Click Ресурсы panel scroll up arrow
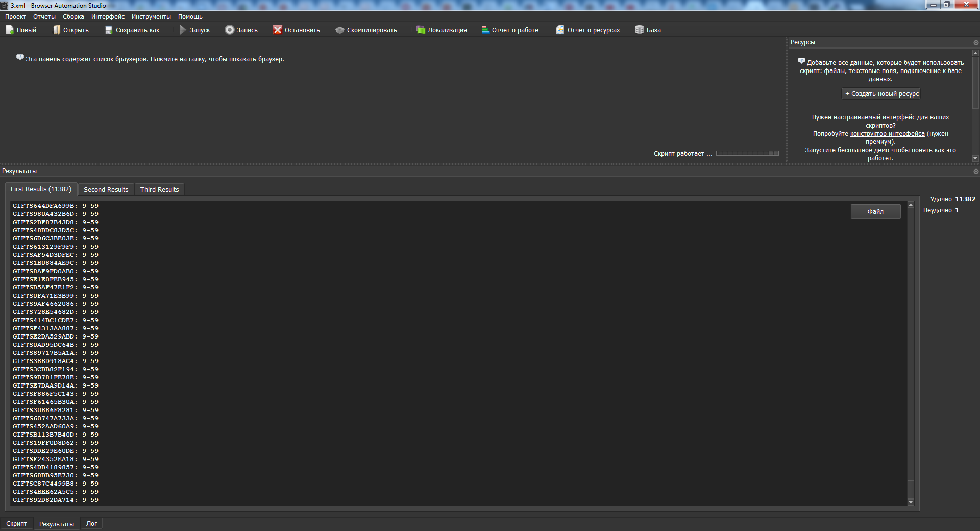980x531 pixels. click(975, 53)
